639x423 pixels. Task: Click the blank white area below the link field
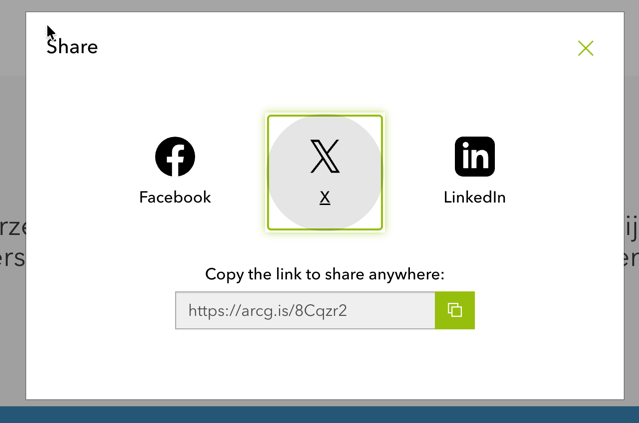click(325, 363)
